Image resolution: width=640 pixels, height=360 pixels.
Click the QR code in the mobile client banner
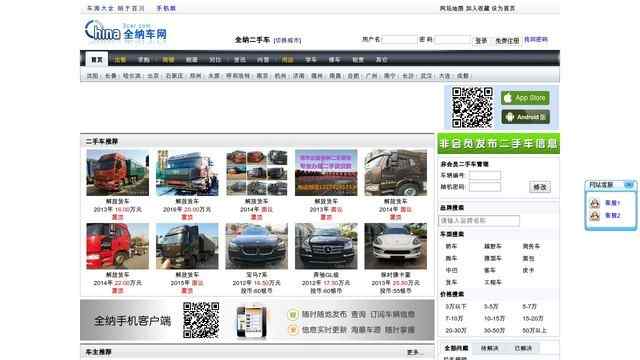click(201, 320)
